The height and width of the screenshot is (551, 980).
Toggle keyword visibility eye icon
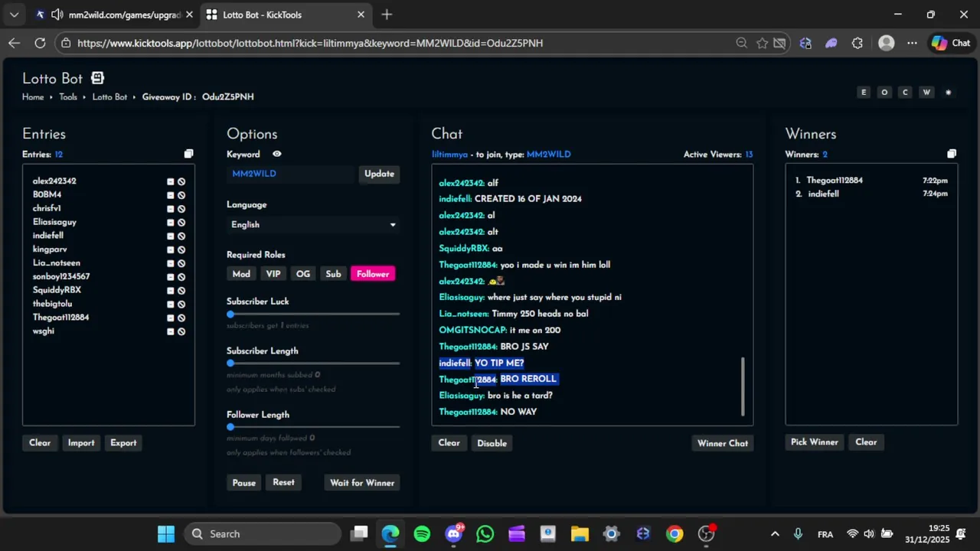tap(277, 154)
